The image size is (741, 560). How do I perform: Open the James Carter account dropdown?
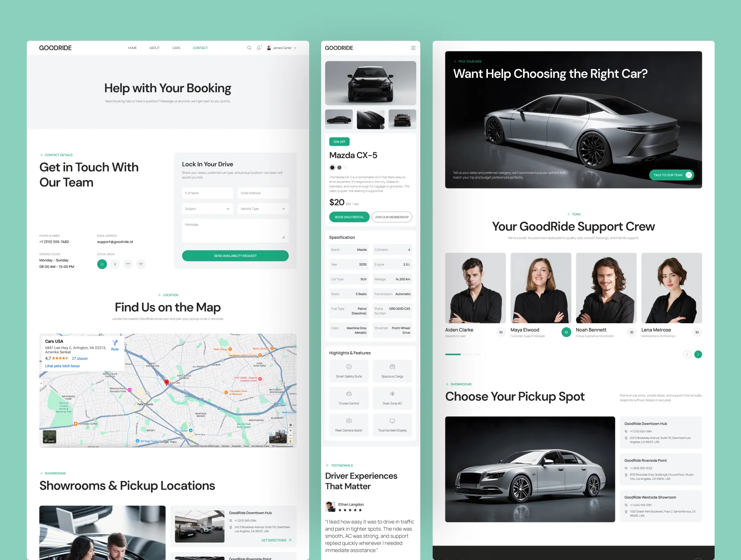tap(282, 48)
